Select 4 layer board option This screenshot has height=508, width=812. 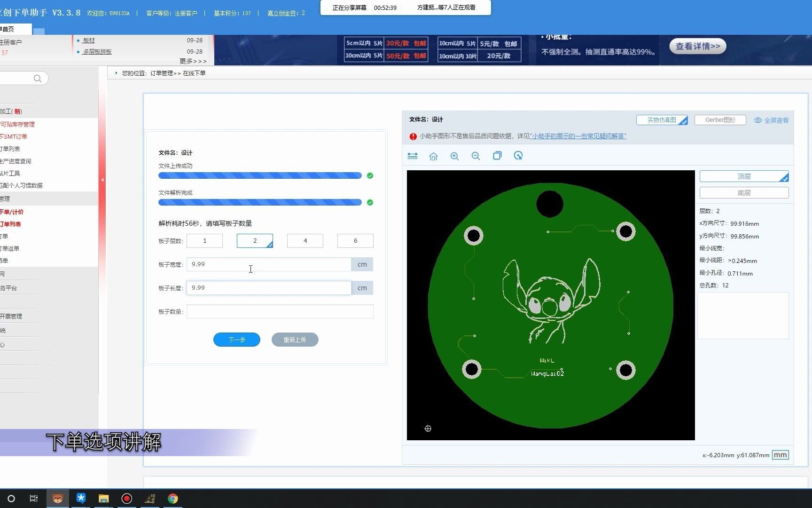pos(305,241)
